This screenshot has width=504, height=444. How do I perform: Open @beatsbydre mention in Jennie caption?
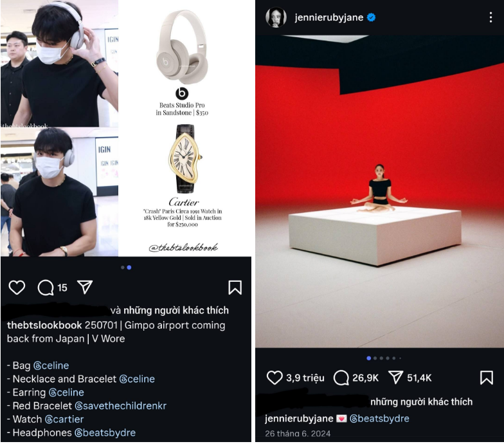coord(379,418)
